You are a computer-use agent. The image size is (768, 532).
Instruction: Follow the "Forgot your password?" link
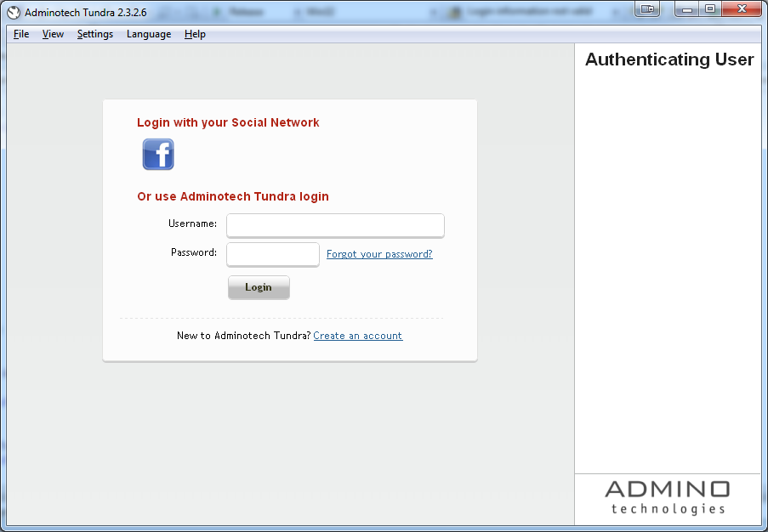coord(379,254)
